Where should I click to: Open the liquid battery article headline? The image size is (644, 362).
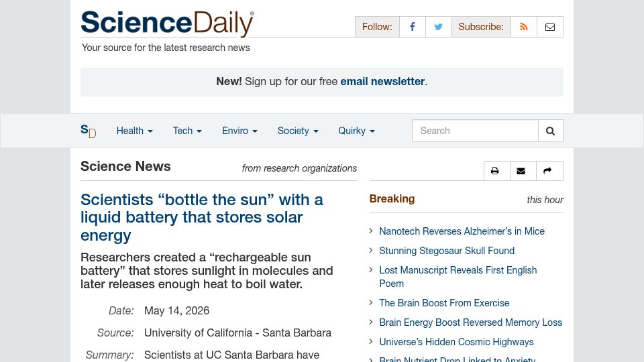202,217
